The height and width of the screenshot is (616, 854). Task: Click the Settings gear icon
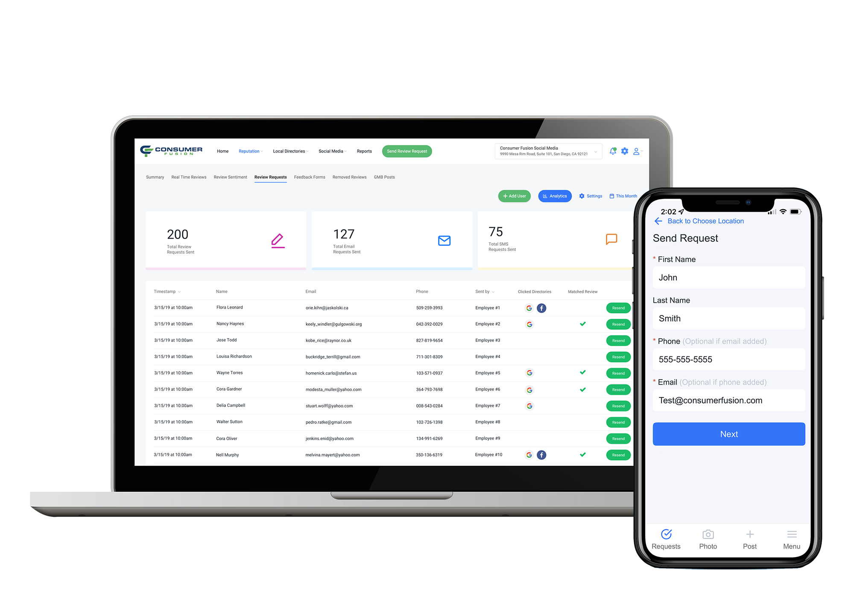[582, 196]
